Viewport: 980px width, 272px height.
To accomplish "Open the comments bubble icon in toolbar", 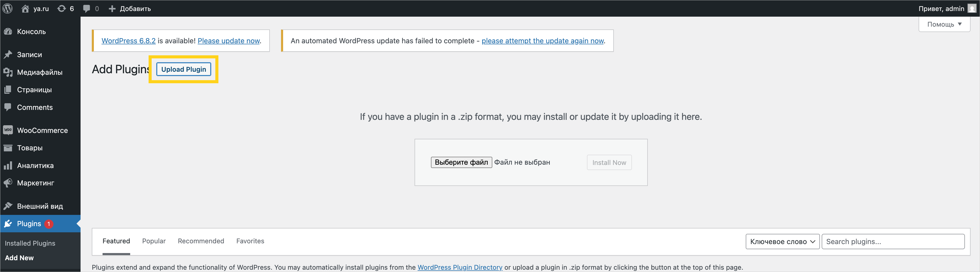I will coord(87,8).
